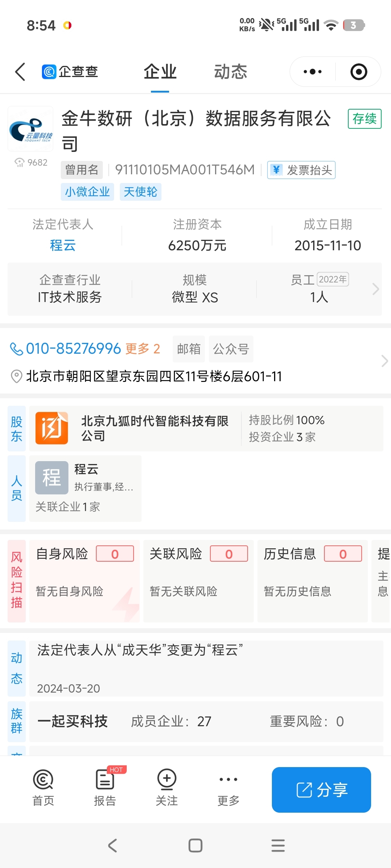This screenshot has height=868, width=391.
Task: Open the 族群 side label
Action: (17, 722)
